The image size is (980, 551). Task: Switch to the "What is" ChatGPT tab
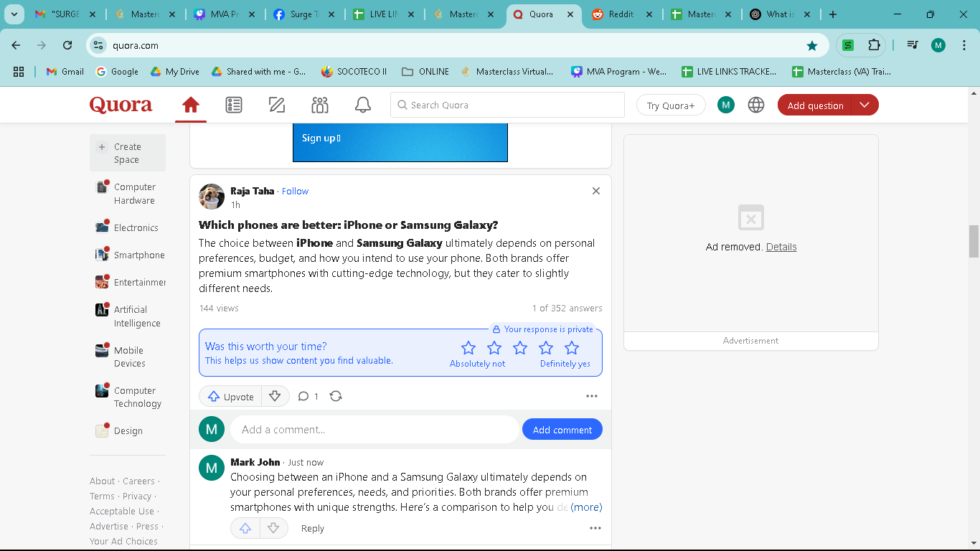tap(781, 14)
